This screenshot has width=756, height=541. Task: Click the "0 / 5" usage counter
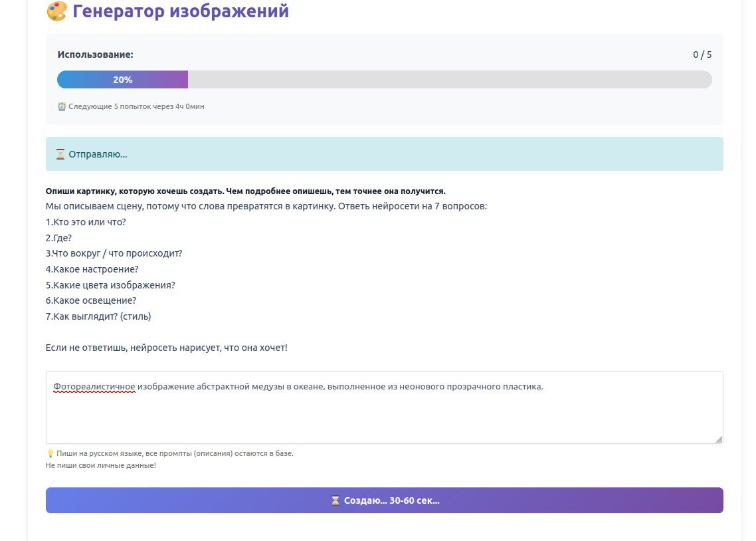pos(702,54)
